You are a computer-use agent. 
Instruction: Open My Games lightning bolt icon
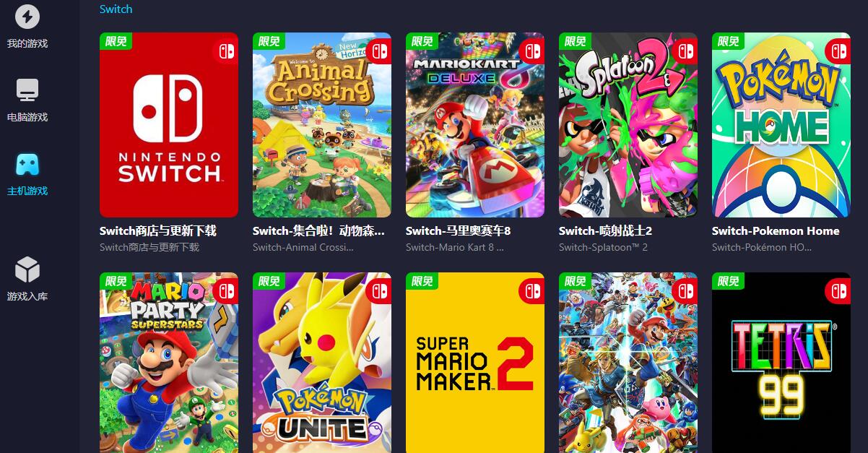point(27,16)
